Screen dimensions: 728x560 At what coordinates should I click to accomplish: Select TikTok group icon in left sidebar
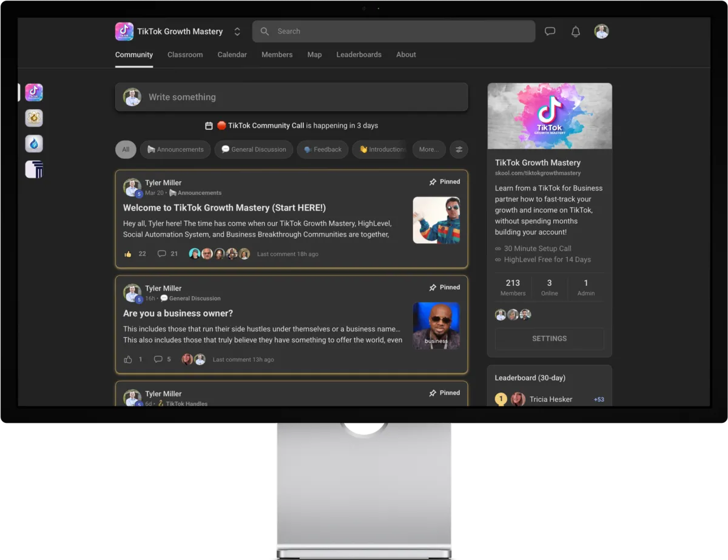click(34, 92)
